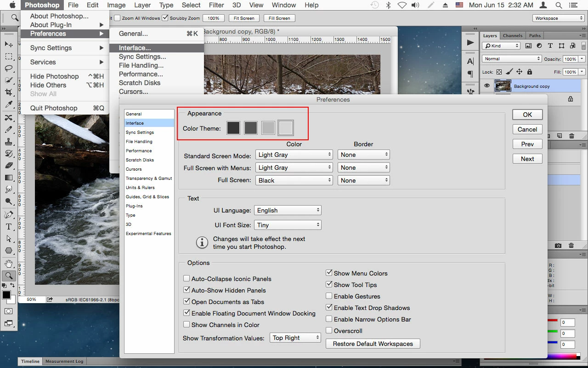Filter layers by smart object icon
Screen dimensions: 588x368
pos(572,46)
